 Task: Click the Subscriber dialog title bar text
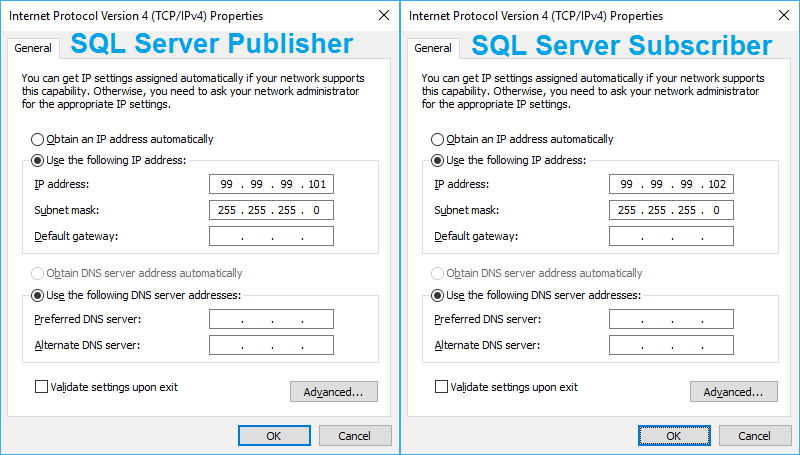pos(536,16)
